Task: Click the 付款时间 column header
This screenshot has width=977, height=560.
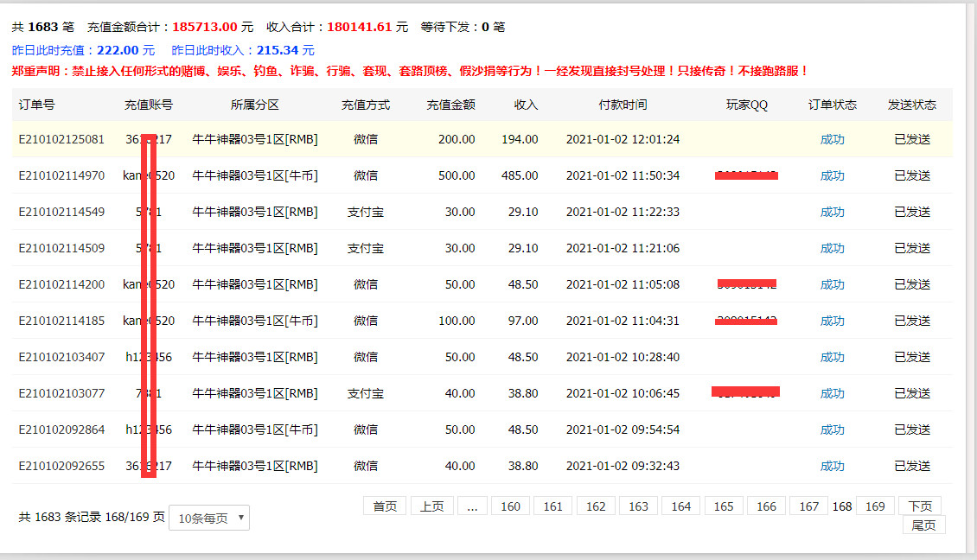Action: click(x=623, y=105)
